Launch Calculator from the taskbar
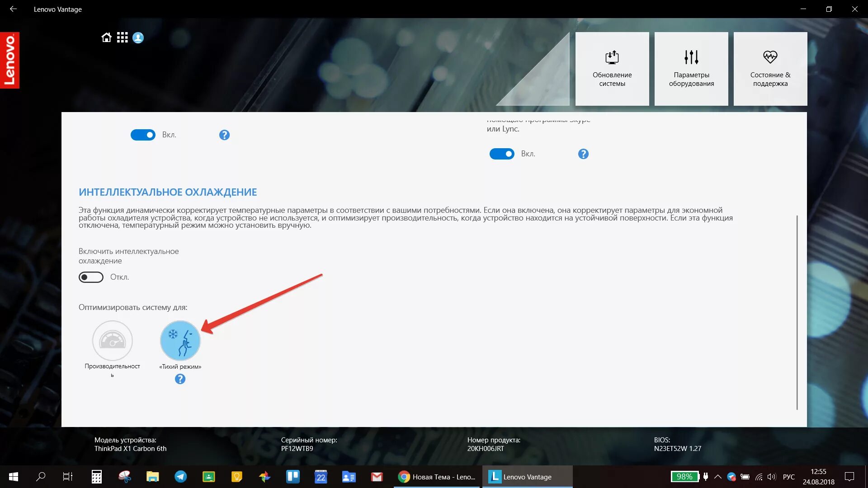The width and height of the screenshot is (868, 488). click(x=97, y=477)
